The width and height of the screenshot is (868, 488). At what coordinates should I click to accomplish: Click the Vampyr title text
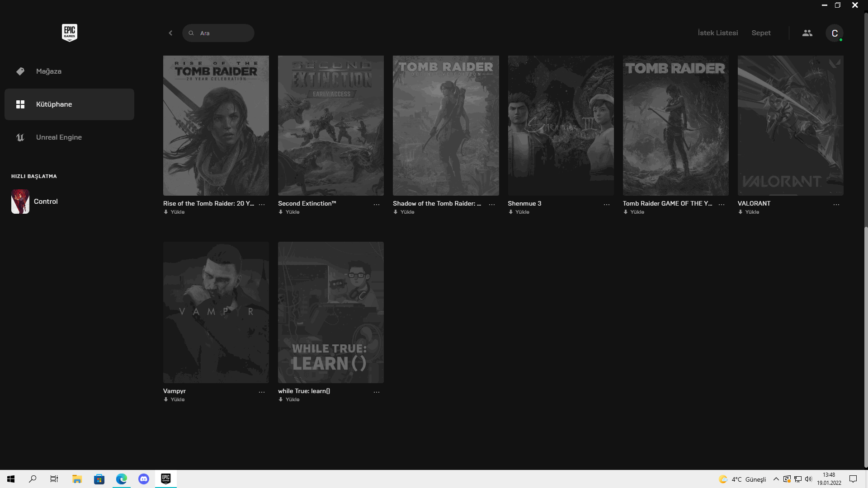175,391
